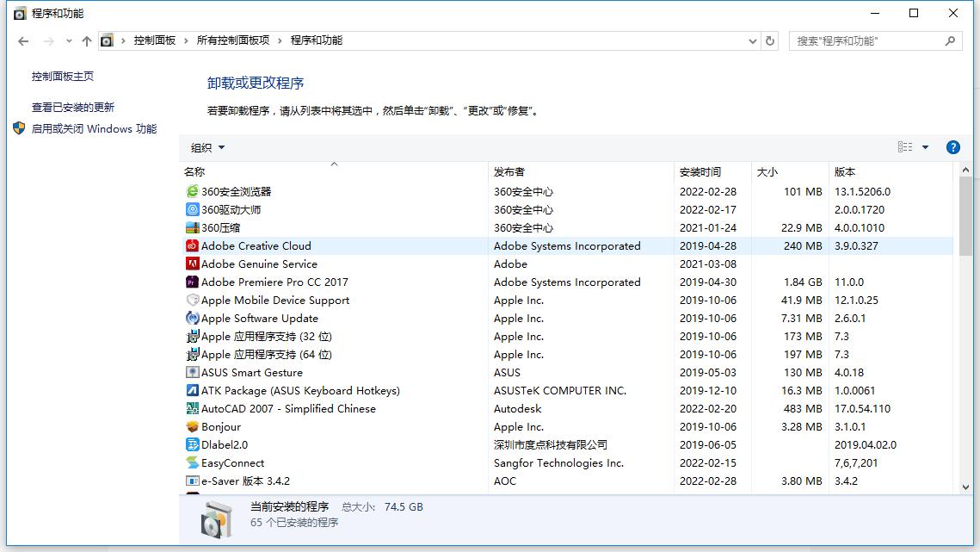
Task: Click the Adobe Creative Cloud icon
Action: pos(192,245)
